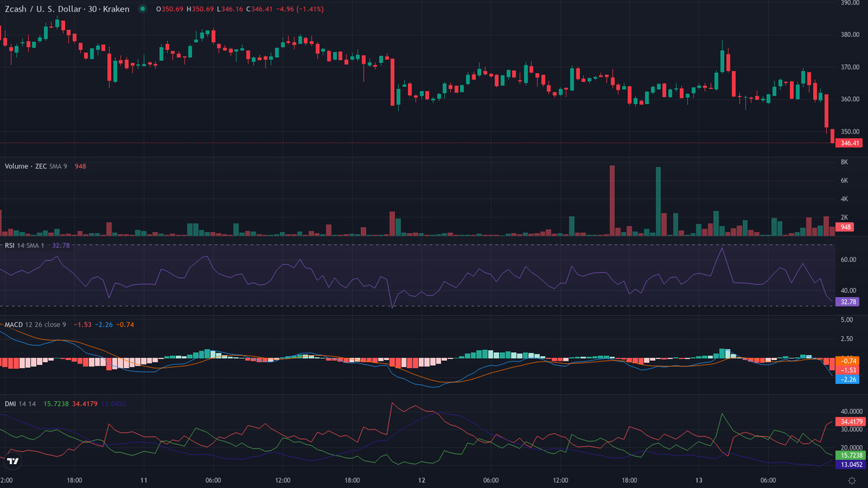Screen dimensions: 868x488
Task: Click 40.00 on the RSI axis
Action: 847,290
